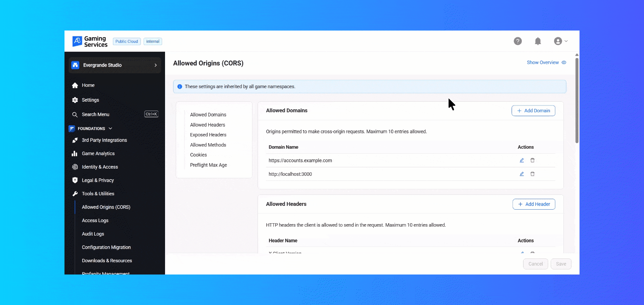
Task: Click the Cancel button
Action: coord(535,264)
